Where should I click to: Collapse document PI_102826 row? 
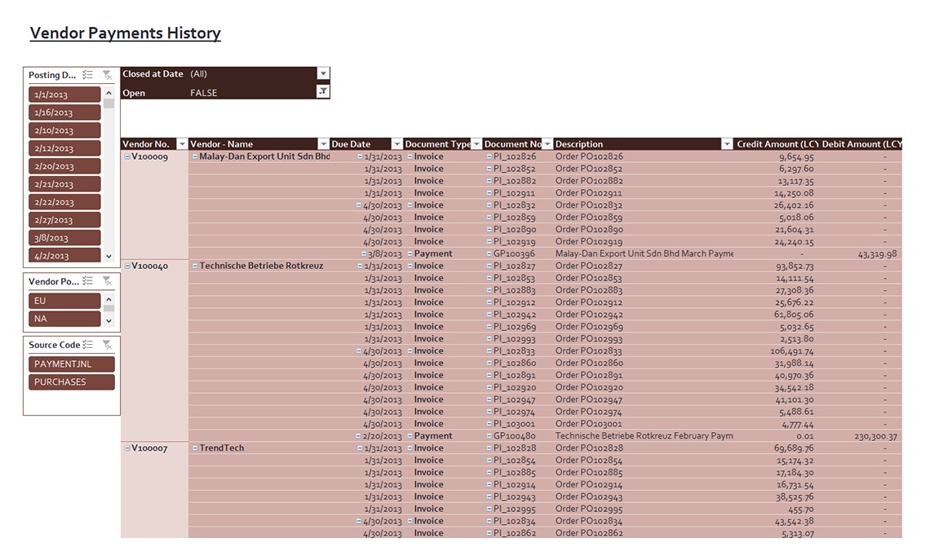pyautogui.click(x=489, y=157)
